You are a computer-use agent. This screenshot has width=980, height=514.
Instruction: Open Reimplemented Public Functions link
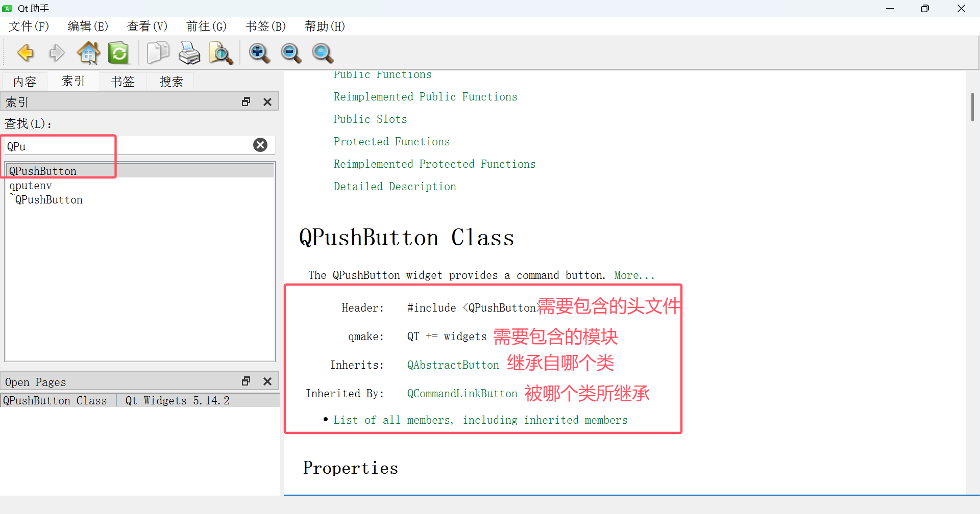(x=425, y=97)
